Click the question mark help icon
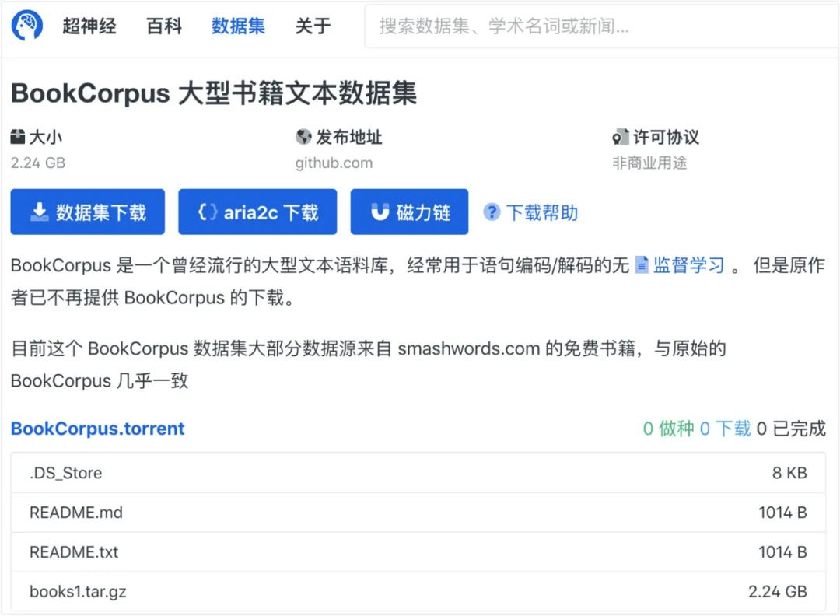This screenshot has width=840, height=616. coord(492,212)
